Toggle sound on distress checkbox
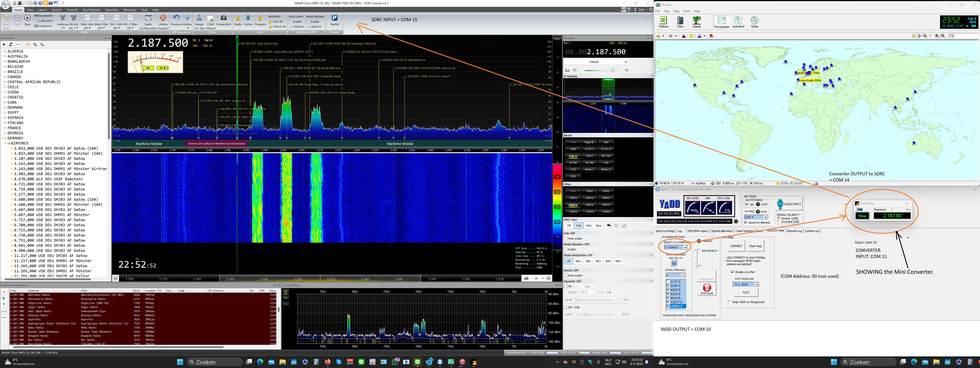Screen dimensions: 980x368 (746, 223)
